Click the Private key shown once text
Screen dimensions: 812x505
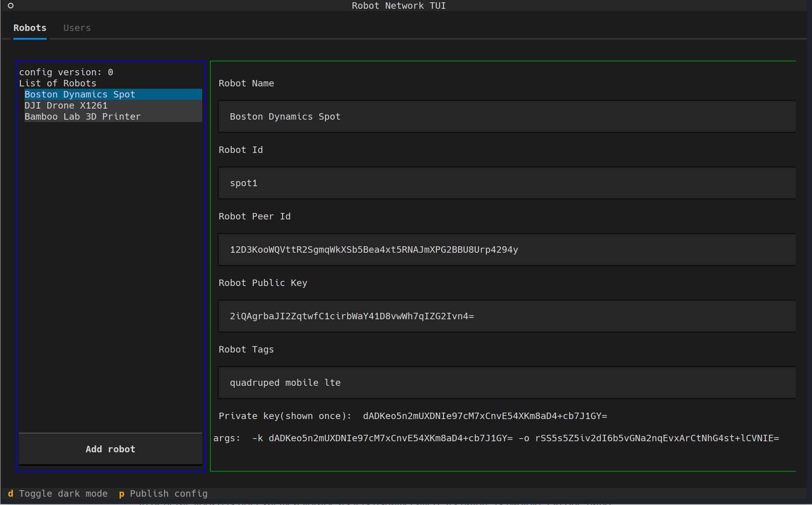[412, 416]
